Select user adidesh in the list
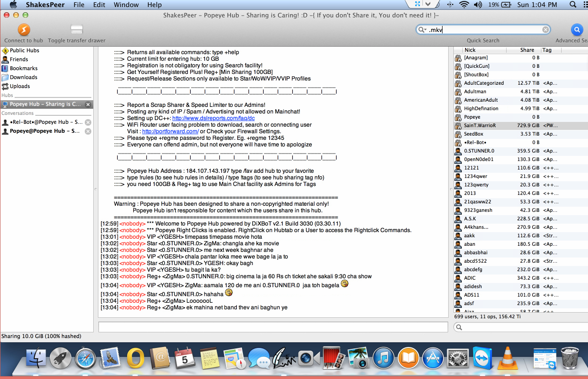 click(521, 287)
